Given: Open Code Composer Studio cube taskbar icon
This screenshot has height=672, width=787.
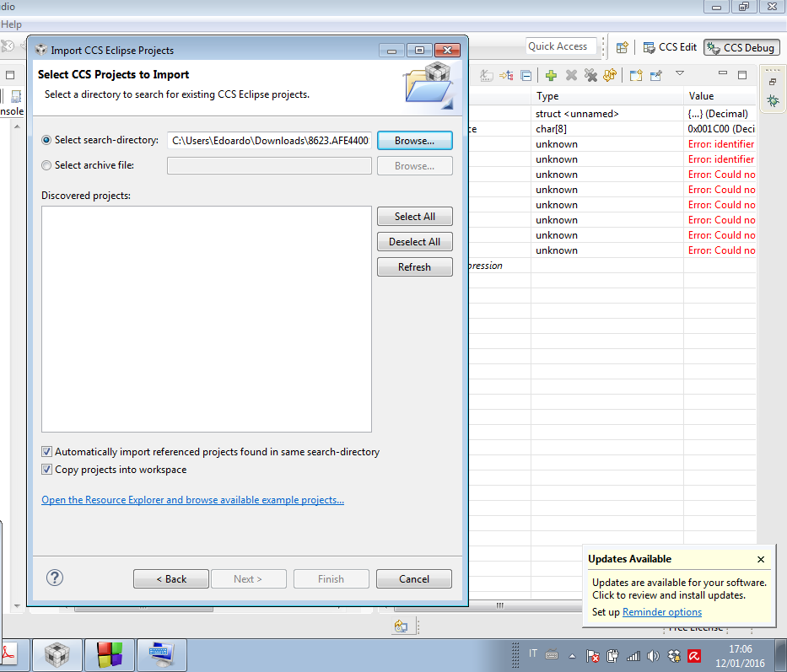Looking at the screenshot, I should 57,655.
